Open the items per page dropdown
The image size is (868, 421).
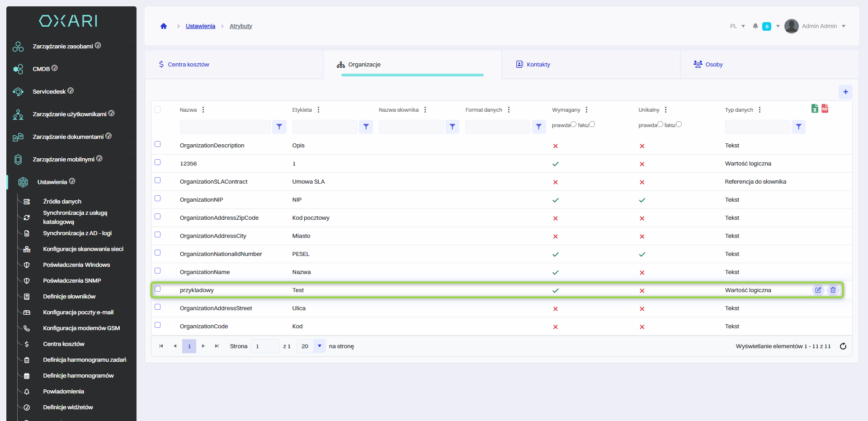pyautogui.click(x=320, y=346)
